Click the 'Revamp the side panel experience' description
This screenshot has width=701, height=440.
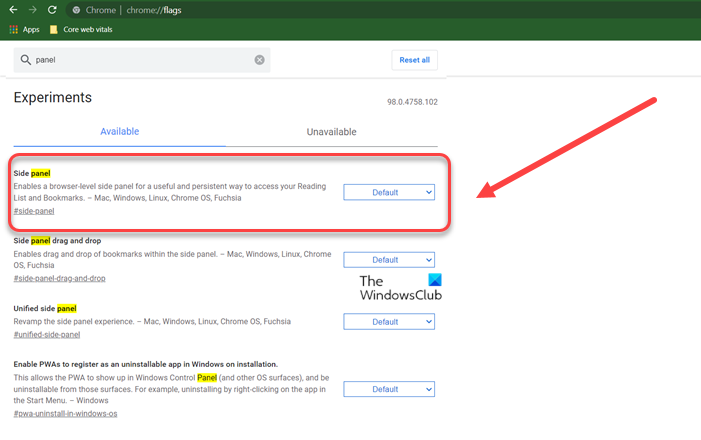[152, 322]
